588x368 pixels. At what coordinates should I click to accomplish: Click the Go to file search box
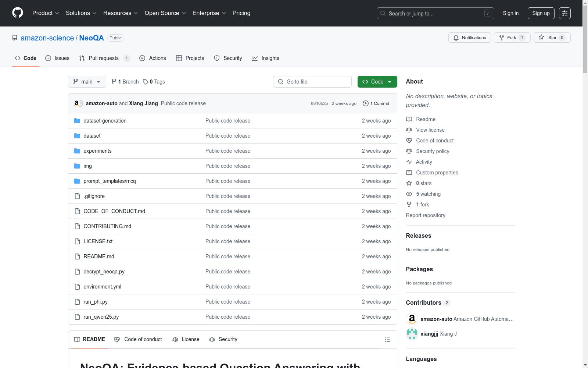pyautogui.click(x=312, y=82)
